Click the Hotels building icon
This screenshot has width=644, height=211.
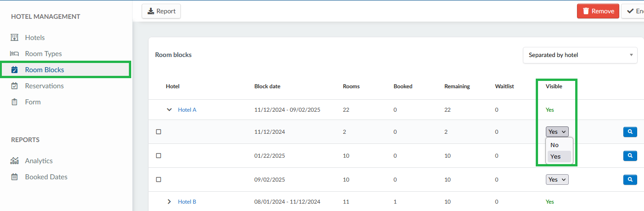(14, 37)
